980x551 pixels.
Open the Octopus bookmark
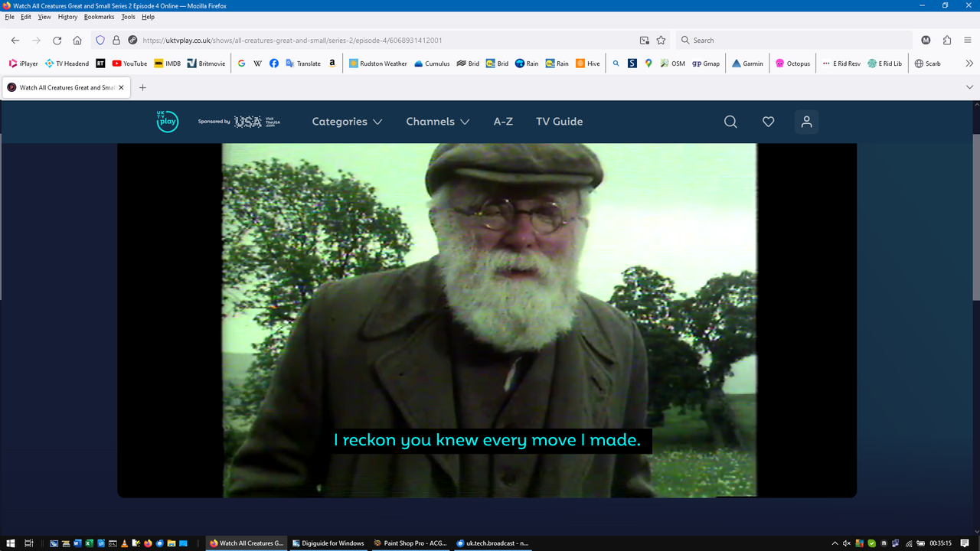[792, 64]
